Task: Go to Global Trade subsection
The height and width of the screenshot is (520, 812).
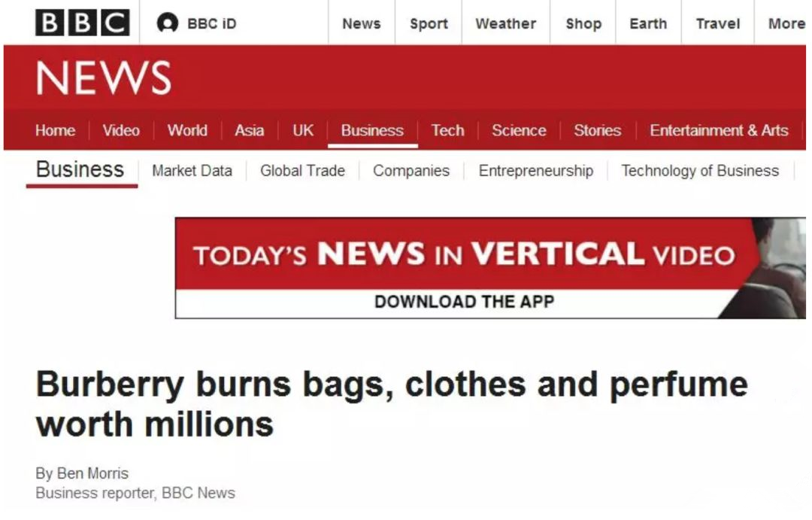Action: point(302,171)
